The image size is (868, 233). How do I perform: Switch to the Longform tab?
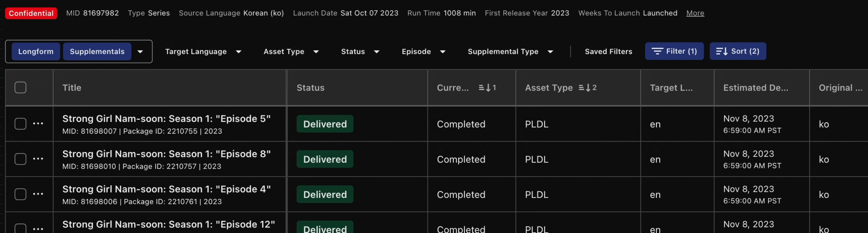[36, 51]
